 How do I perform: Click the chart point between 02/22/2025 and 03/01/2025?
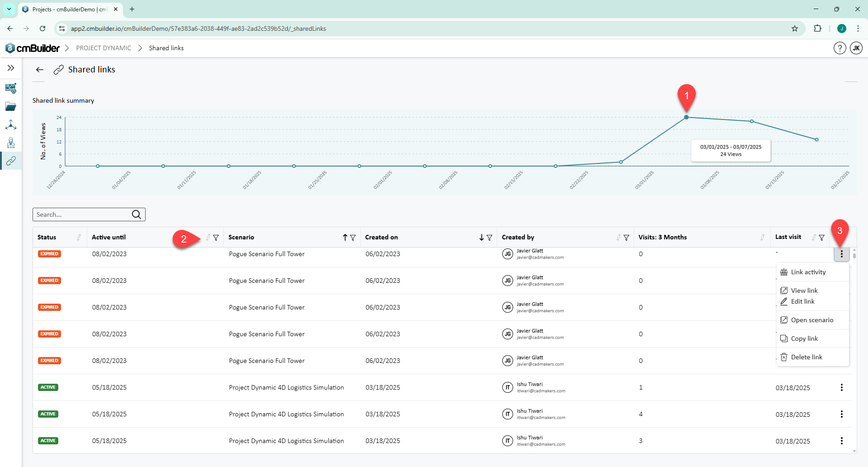point(621,162)
